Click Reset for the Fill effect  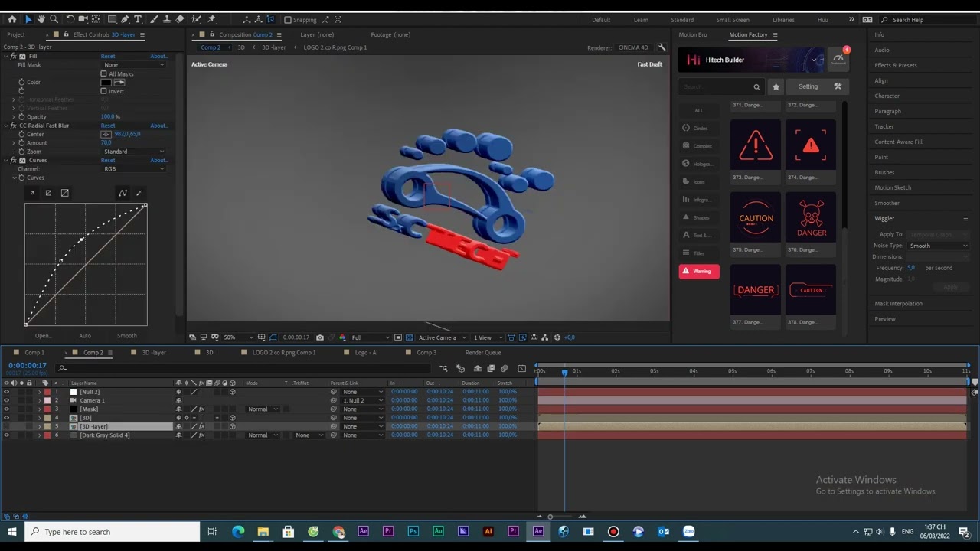[x=108, y=57]
